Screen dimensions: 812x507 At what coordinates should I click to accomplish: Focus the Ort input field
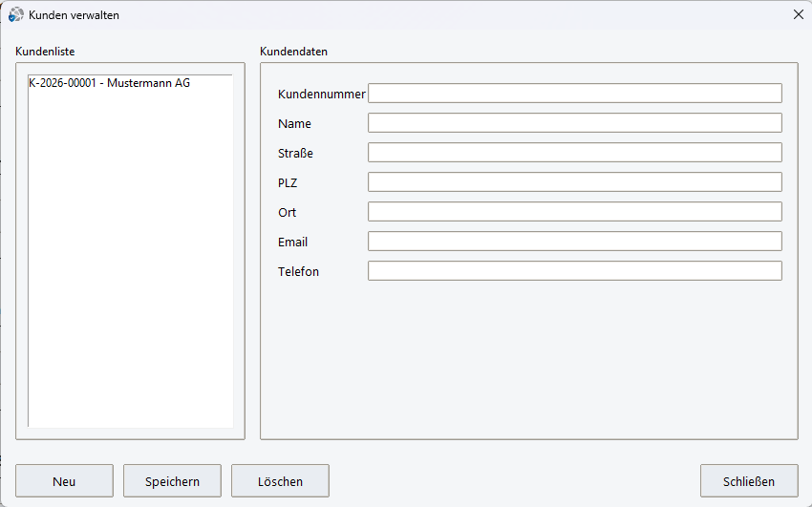tap(575, 212)
